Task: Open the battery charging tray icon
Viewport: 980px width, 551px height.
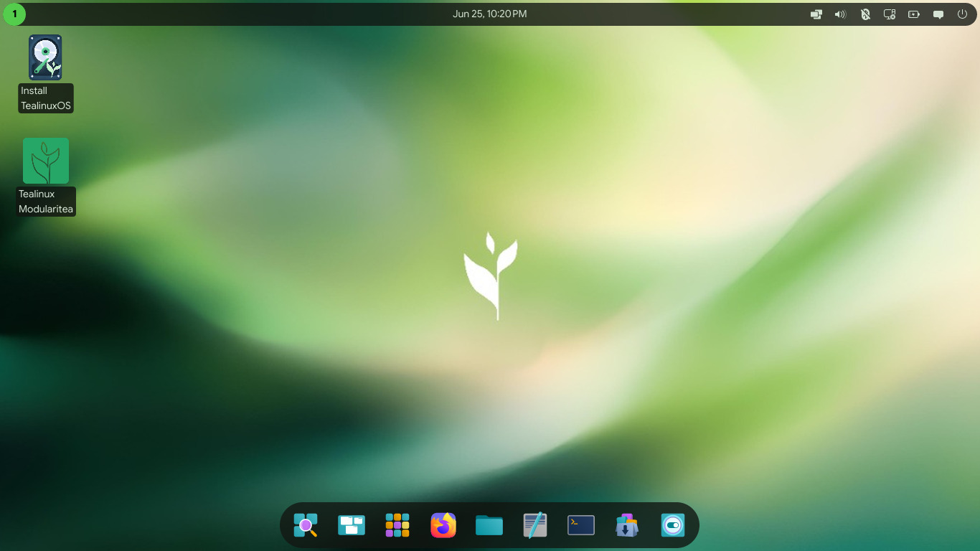Action: tap(914, 14)
